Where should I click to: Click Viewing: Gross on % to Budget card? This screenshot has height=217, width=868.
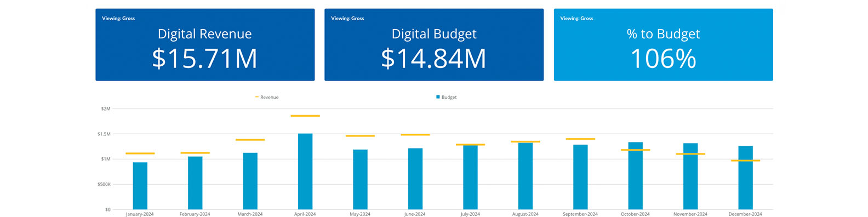click(576, 18)
